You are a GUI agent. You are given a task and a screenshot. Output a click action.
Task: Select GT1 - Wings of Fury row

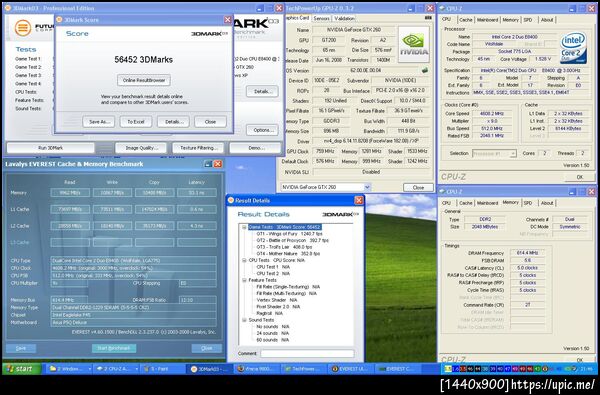289,234
